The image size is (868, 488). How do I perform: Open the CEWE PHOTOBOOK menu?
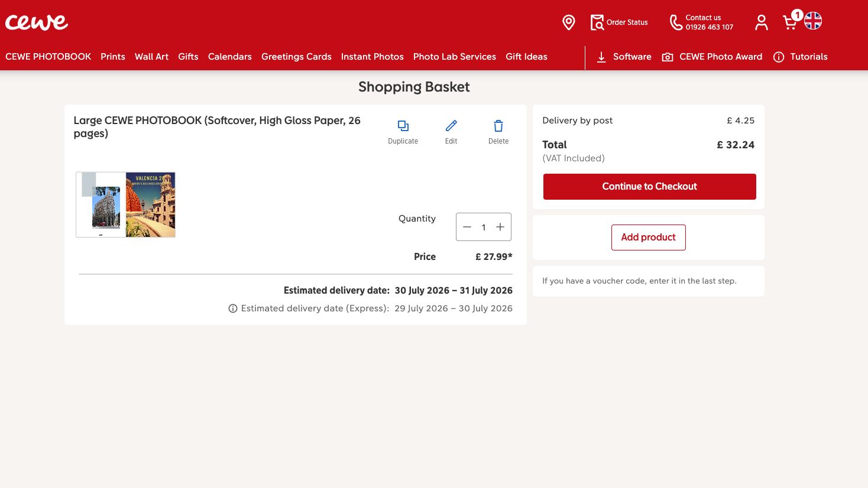(48, 57)
